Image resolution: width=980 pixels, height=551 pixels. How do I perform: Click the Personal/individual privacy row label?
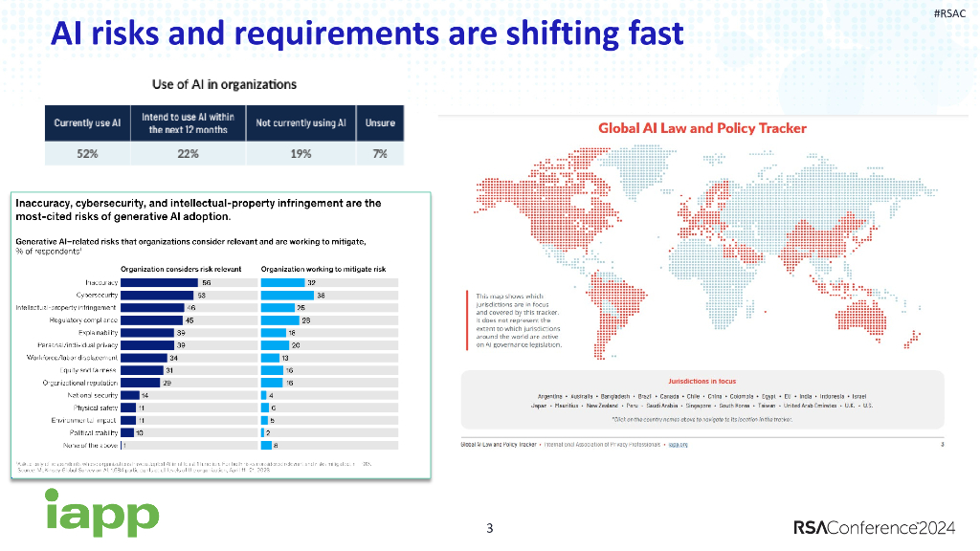point(78,344)
